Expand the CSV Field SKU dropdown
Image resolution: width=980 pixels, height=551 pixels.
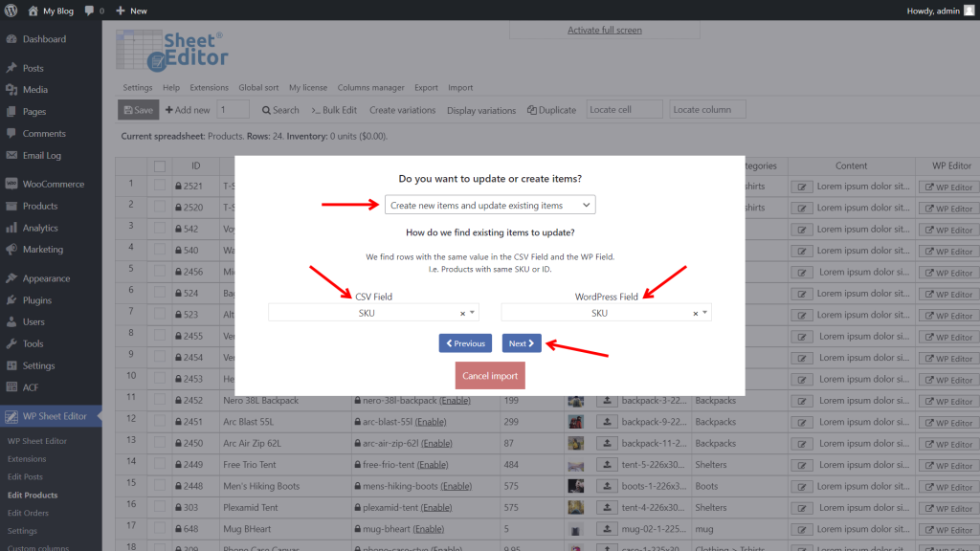tap(373, 312)
